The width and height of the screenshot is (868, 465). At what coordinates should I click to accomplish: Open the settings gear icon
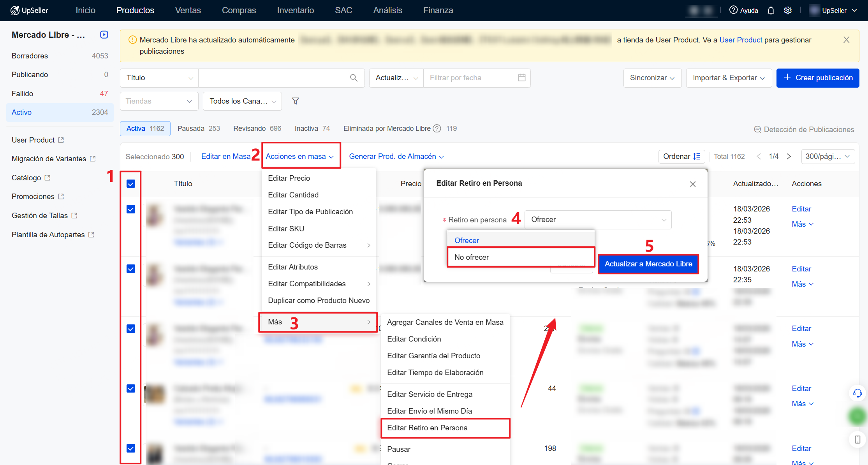788,11
